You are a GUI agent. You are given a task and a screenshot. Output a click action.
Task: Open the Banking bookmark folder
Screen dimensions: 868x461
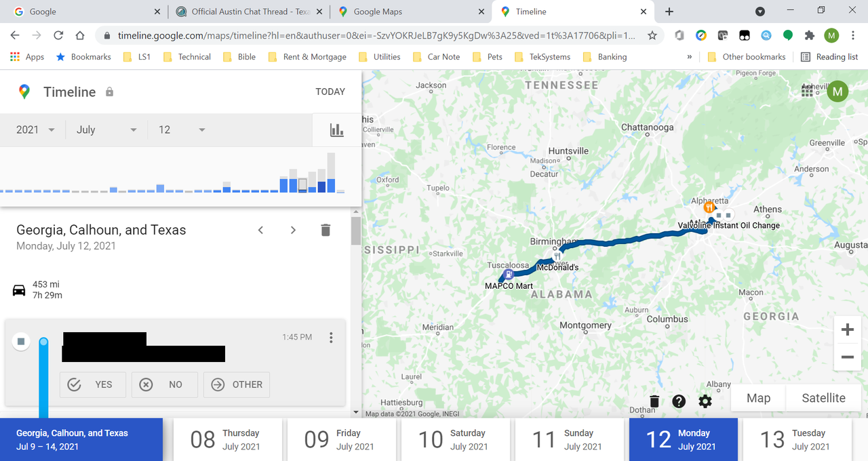tap(605, 57)
